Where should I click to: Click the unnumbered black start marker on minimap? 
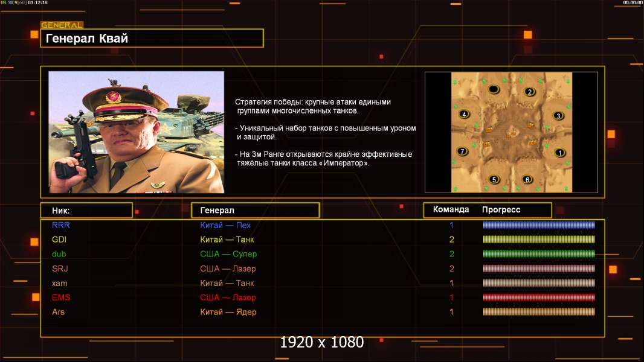click(x=494, y=89)
